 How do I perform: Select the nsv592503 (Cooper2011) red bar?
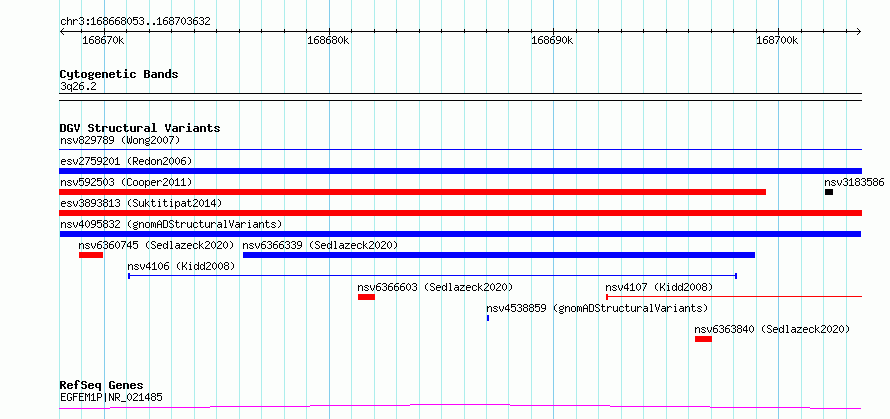(x=413, y=192)
